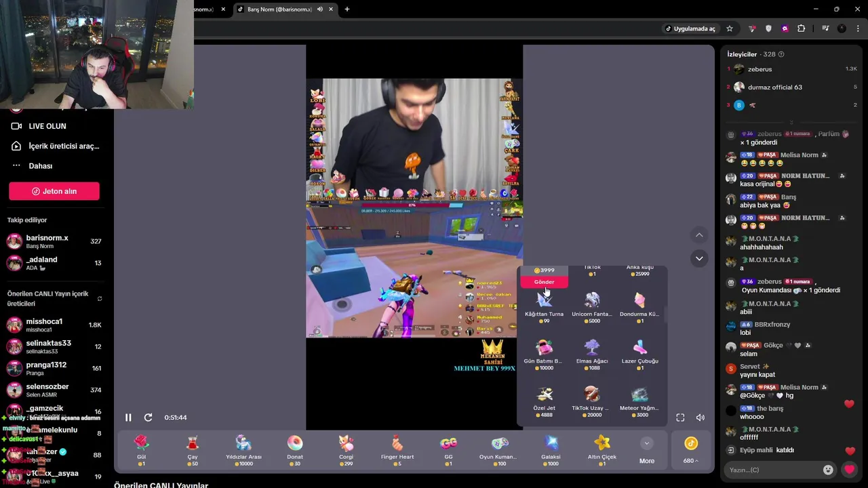This screenshot has height=488, width=868.
Task: Click Uygulamada aç button
Action: (690, 28)
